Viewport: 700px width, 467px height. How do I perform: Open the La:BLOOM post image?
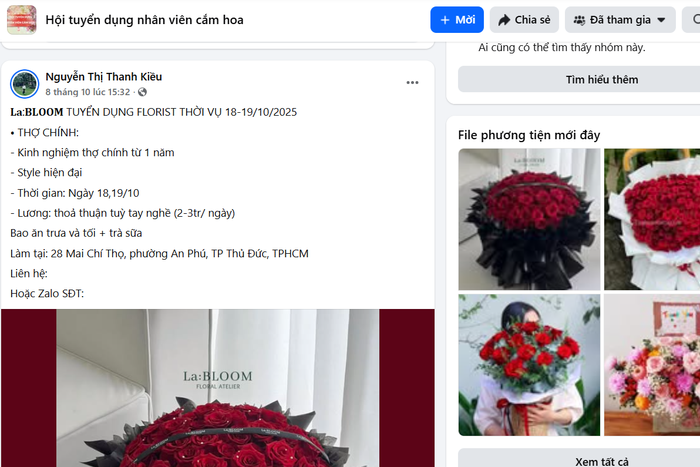(x=217, y=388)
